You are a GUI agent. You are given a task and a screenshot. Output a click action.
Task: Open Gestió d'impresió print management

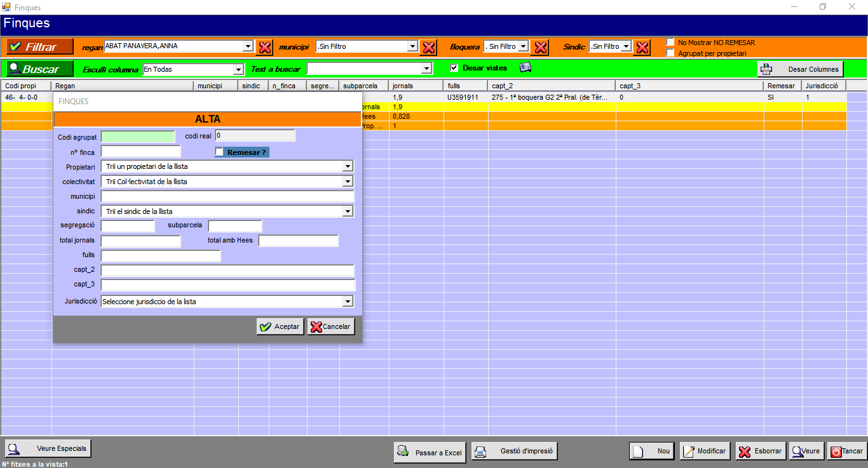(x=514, y=451)
